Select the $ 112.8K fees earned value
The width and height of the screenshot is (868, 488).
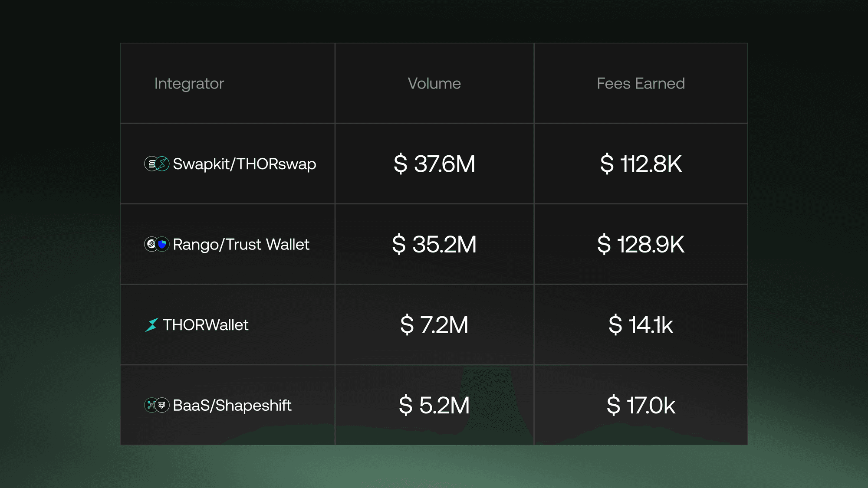coord(641,164)
